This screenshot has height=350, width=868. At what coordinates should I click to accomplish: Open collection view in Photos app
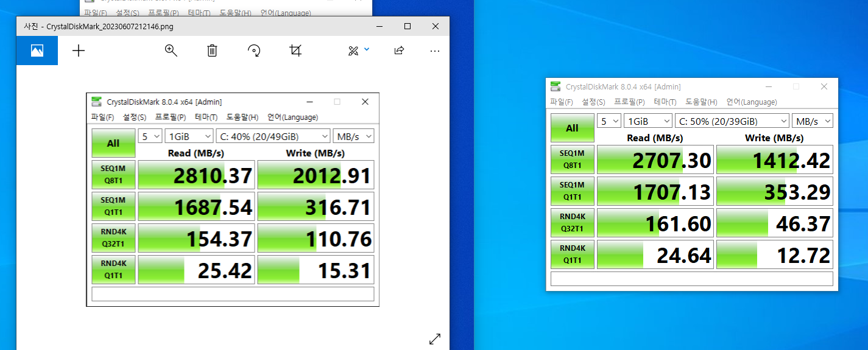coord(37,51)
